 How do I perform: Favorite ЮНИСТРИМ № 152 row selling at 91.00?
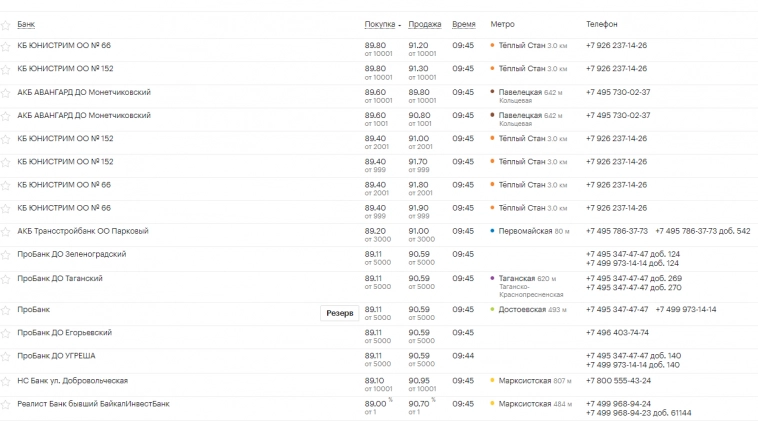[5, 139]
